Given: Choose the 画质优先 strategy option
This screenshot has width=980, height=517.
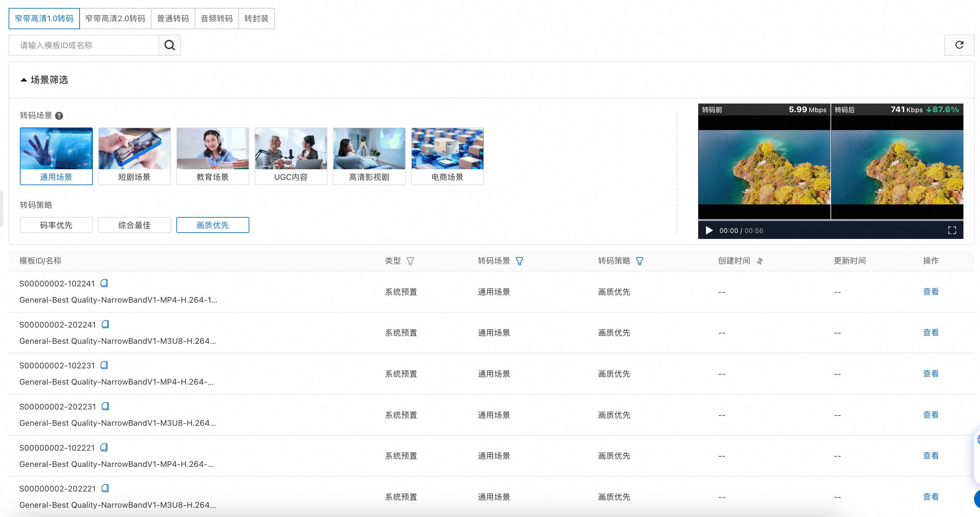Looking at the screenshot, I should (212, 225).
